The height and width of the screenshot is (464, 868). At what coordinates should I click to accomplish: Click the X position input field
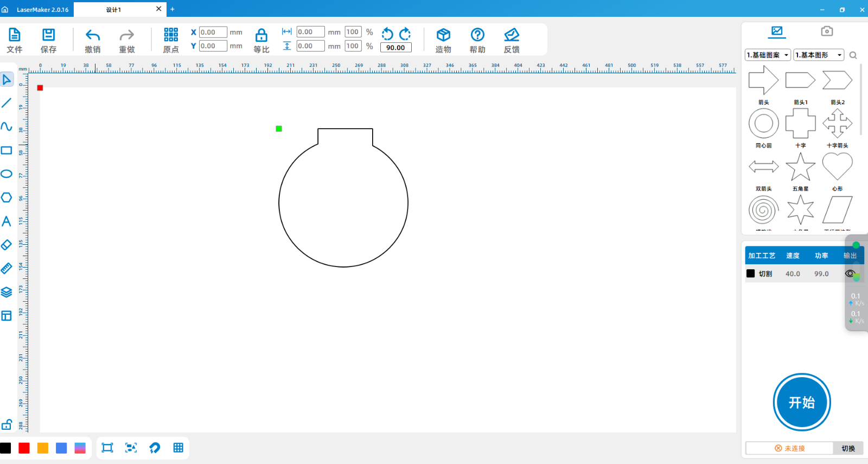pyautogui.click(x=213, y=32)
